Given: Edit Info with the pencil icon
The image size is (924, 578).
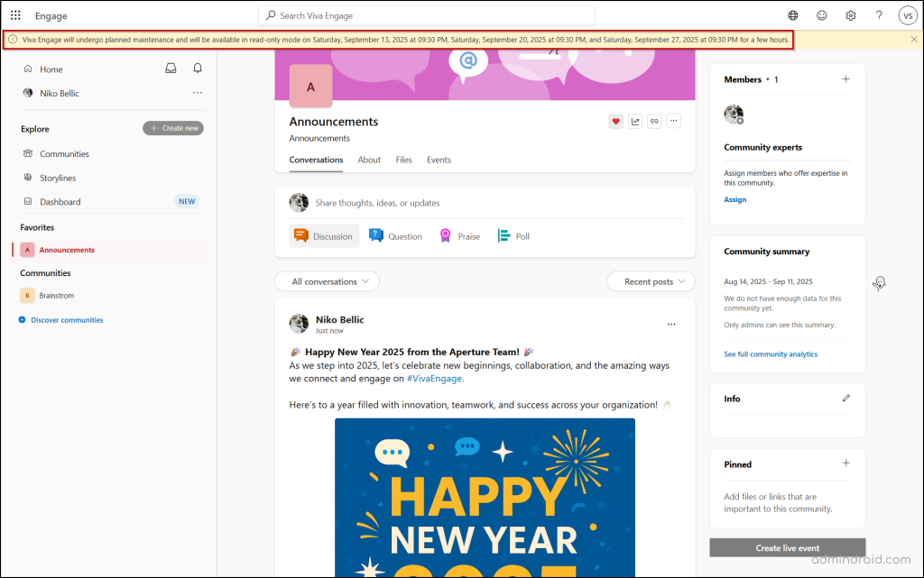Looking at the screenshot, I should [846, 399].
